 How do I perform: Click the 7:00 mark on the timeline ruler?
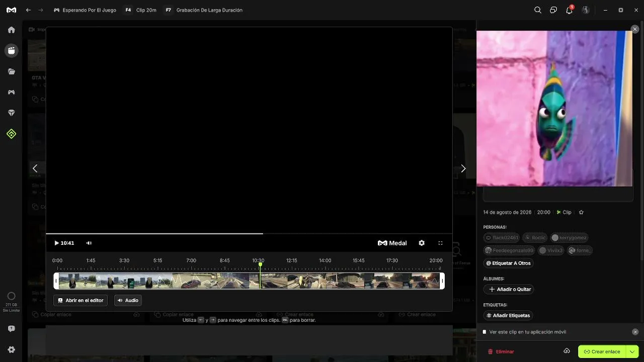(191, 260)
